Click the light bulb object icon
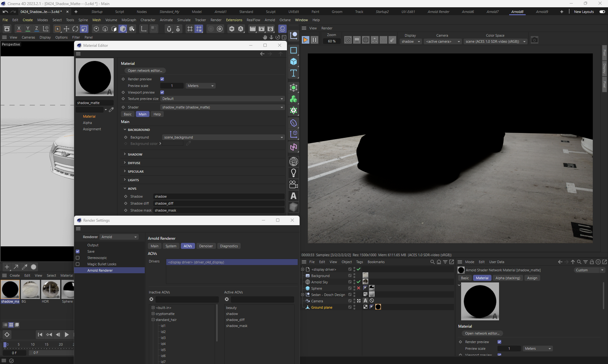Viewport: 608px width, 364px height. (x=294, y=173)
